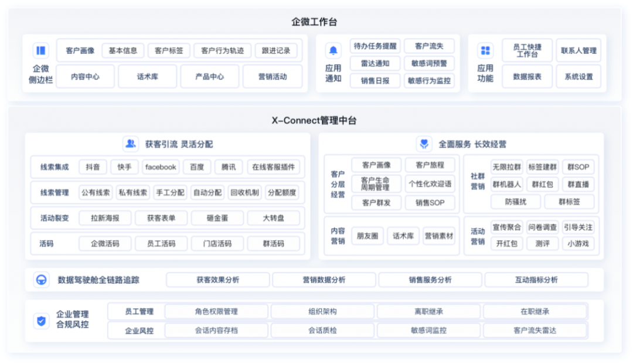Select 手工分配 option
The width and height of the screenshot is (633, 364).
pyautogui.click(x=170, y=192)
